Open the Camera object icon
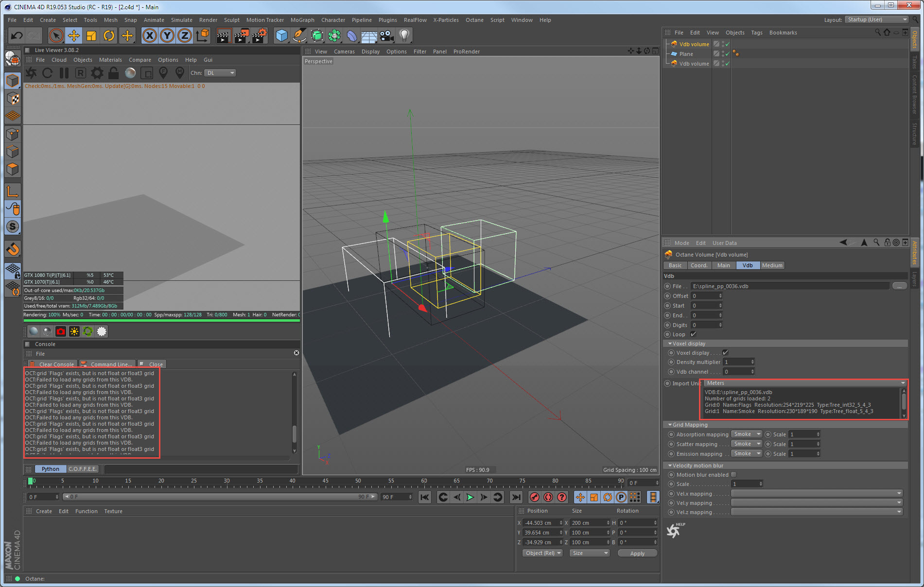Viewport: 924px width, 587px height. 386,35
